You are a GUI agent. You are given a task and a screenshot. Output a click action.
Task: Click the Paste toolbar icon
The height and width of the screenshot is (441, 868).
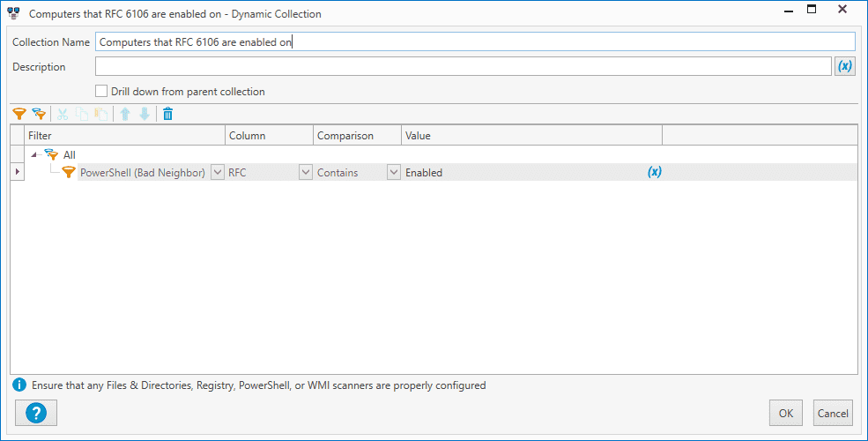pyautogui.click(x=100, y=114)
